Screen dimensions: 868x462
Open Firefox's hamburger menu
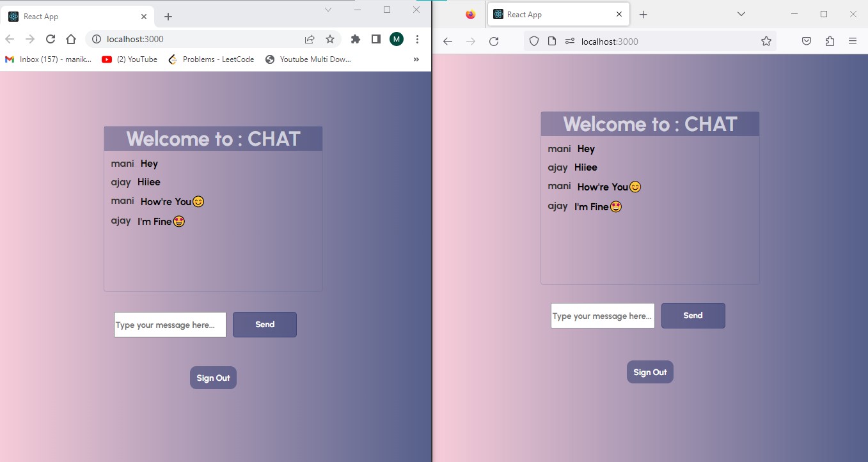click(x=853, y=40)
